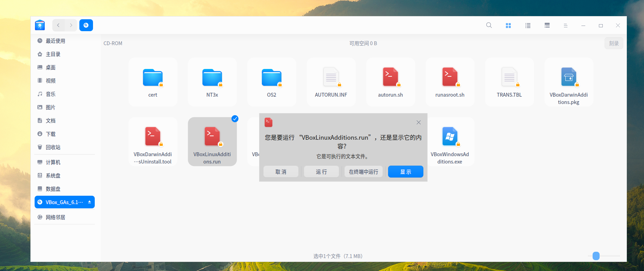Viewport: 644px width, 271px height.
Task: Open 网络邻居 network in the sidebar
Action: pos(65,217)
